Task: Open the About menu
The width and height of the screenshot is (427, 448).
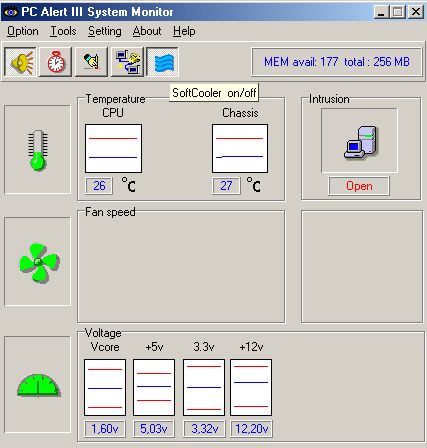Action: click(147, 31)
